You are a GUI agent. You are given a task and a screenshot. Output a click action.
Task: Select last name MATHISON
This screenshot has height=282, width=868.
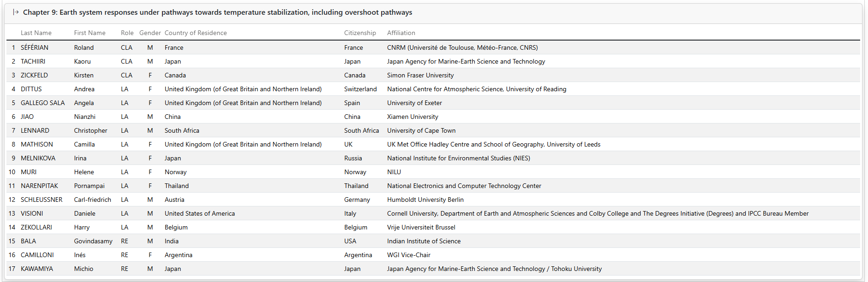pos(37,144)
